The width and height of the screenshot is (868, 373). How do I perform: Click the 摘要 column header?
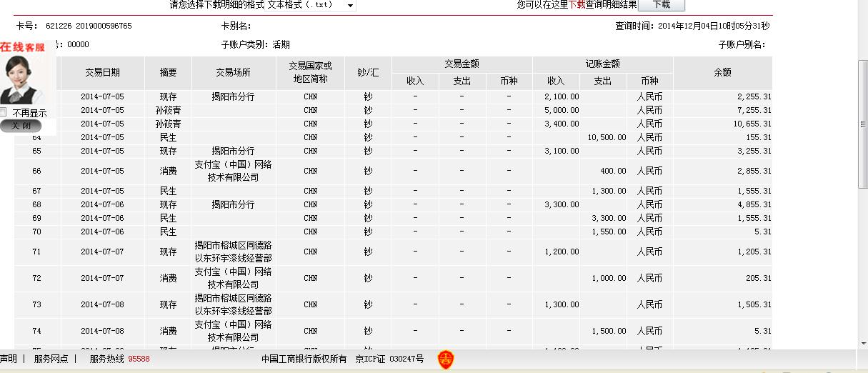pyautogui.click(x=169, y=73)
